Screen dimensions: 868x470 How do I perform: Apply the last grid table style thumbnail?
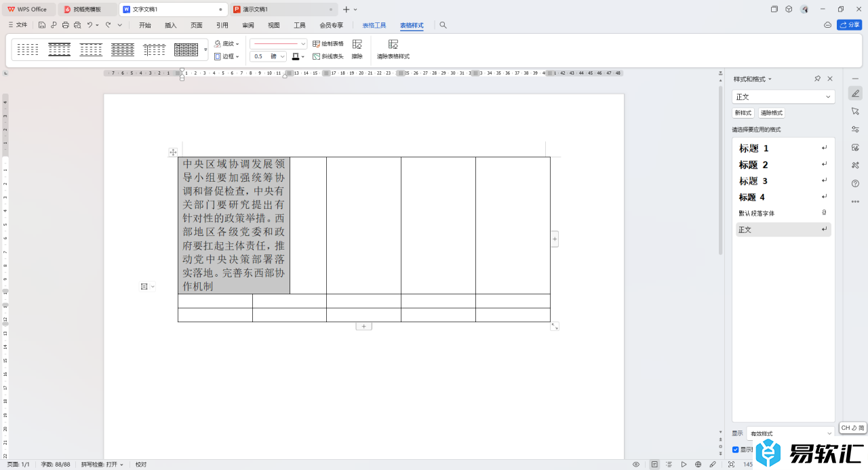pyautogui.click(x=186, y=50)
